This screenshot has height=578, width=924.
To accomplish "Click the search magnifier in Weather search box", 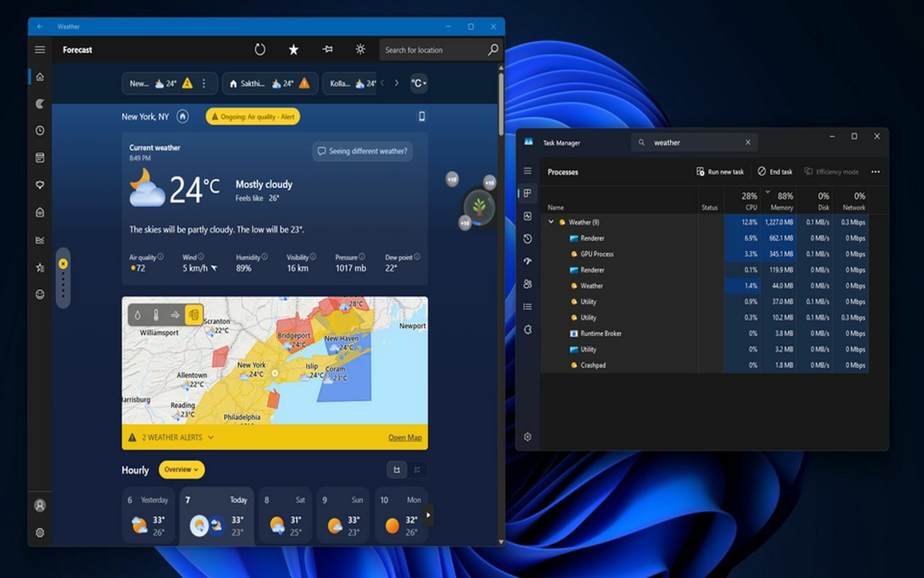I will click(x=493, y=49).
